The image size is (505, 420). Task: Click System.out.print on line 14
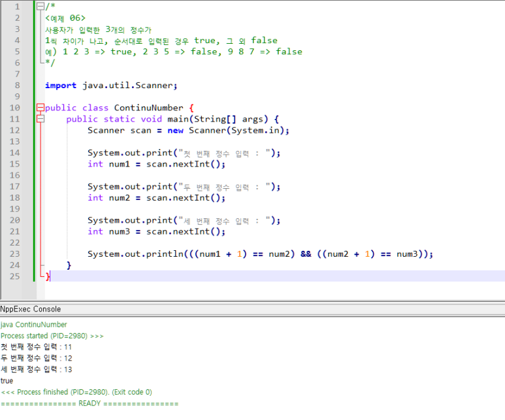(x=130, y=153)
